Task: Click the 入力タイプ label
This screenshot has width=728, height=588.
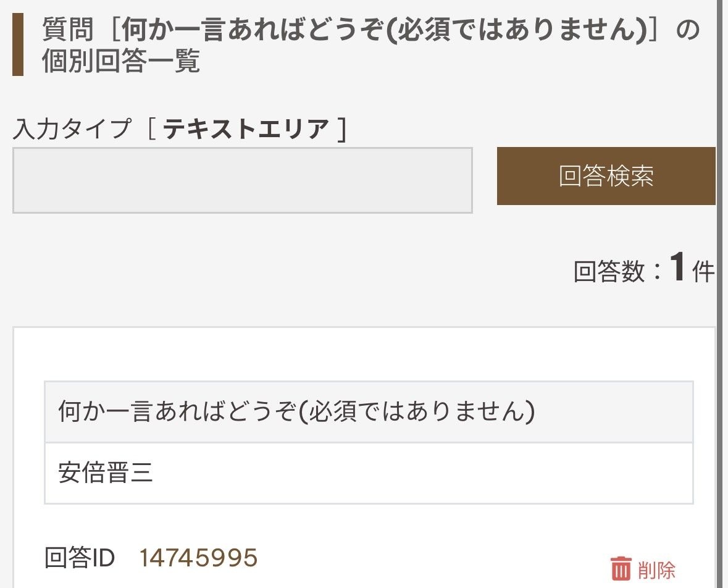Action: 73,129
